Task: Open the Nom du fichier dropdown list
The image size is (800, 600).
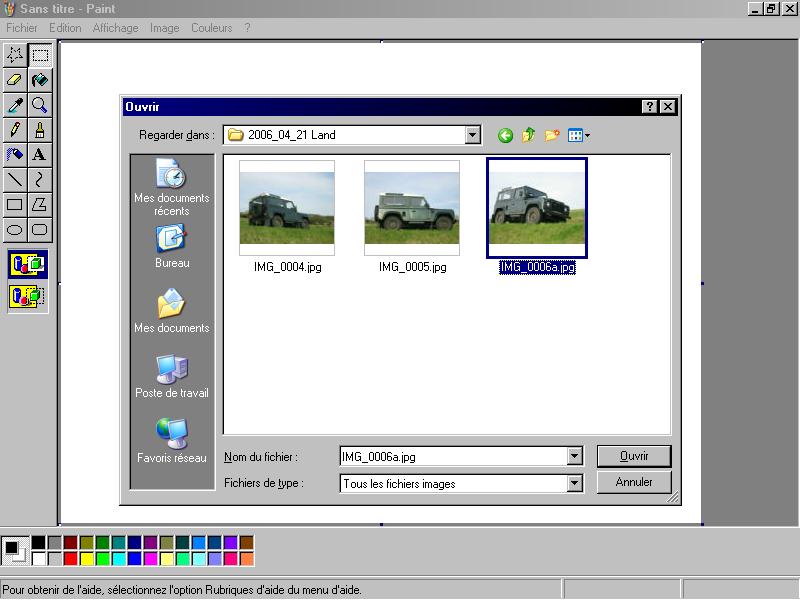Action: [x=574, y=457]
